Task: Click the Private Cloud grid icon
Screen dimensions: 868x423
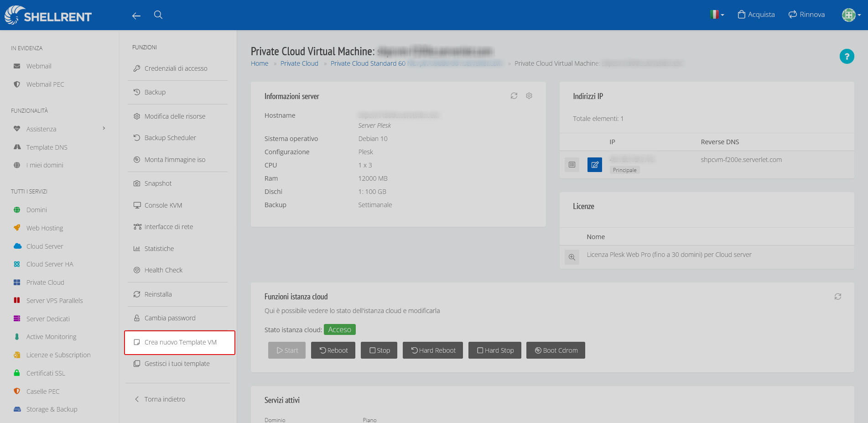Action: (x=17, y=282)
